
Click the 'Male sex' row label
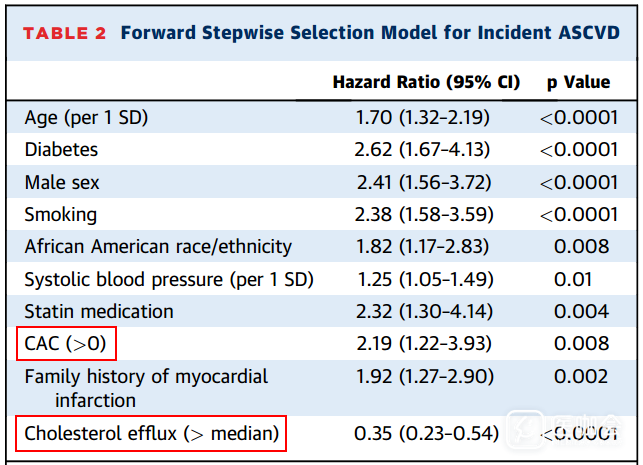pyautogui.click(x=62, y=182)
